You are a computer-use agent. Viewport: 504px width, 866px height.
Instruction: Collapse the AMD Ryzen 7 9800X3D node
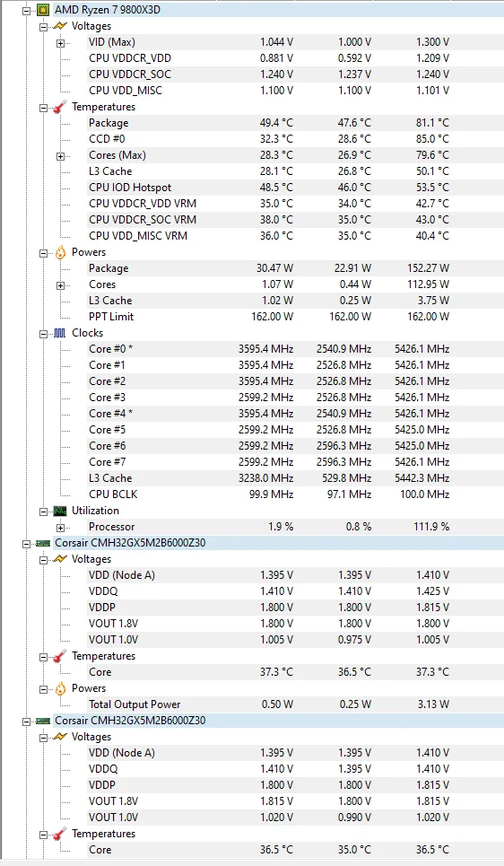(27, 11)
